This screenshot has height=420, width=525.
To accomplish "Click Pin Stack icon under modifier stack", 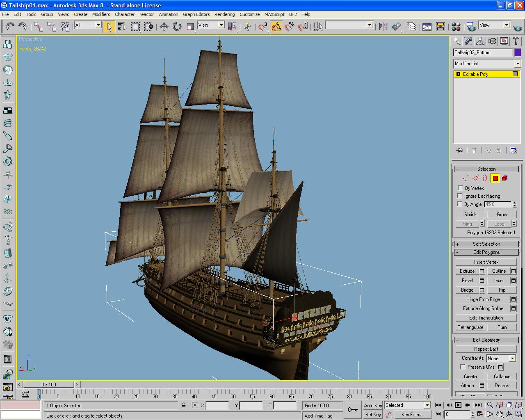I will (459, 151).
